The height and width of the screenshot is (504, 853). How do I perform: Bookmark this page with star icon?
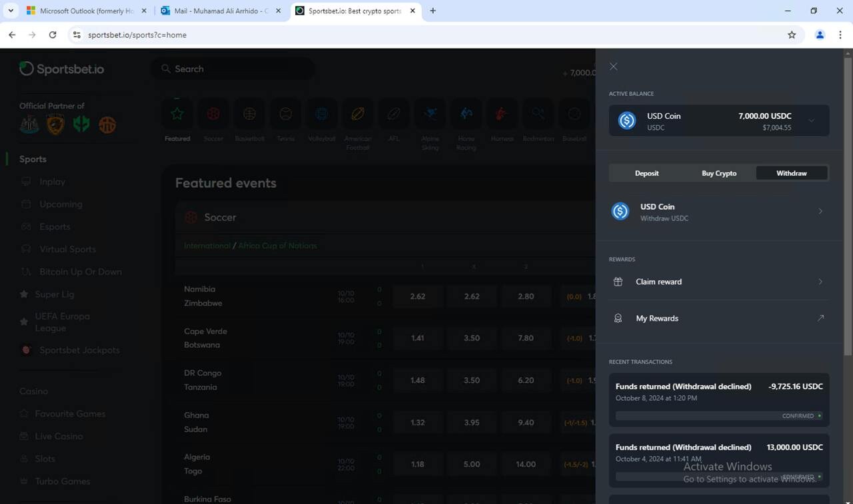pyautogui.click(x=792, y=35)
